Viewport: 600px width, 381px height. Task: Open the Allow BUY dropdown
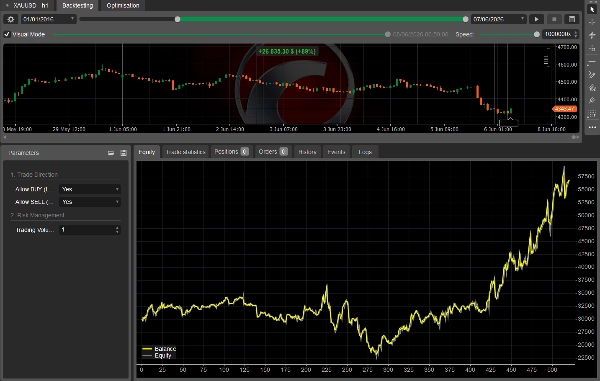90,189
